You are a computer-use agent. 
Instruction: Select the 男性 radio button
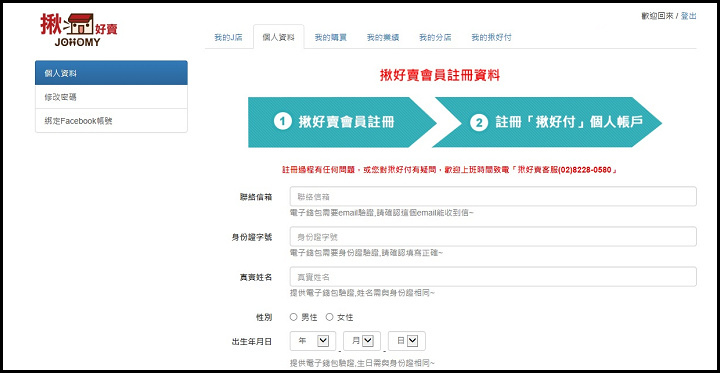coord(294,317)
